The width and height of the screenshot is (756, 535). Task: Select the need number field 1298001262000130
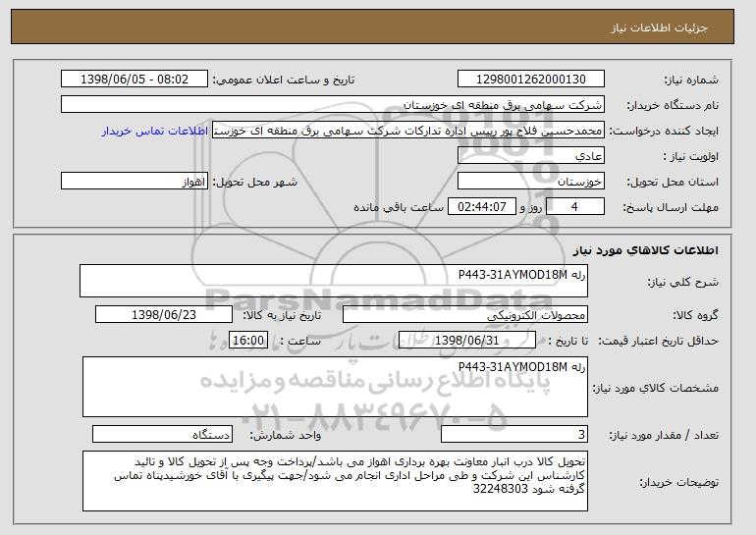pos(531,80)
